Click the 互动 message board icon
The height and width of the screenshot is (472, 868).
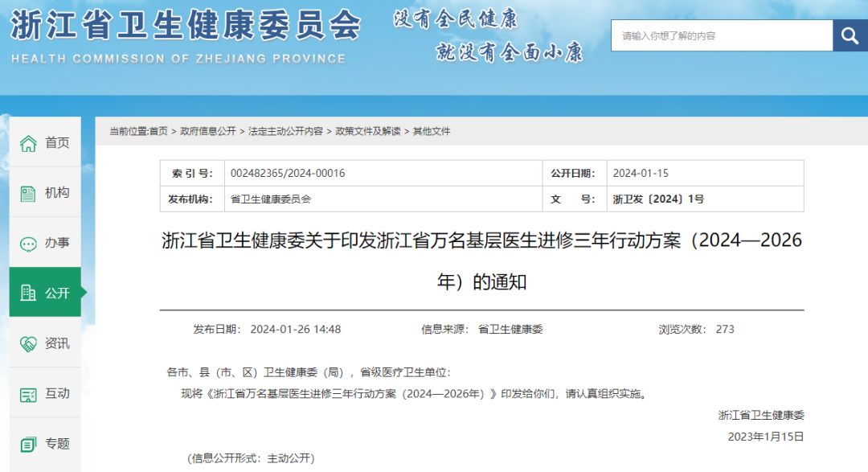coord(28,395)
